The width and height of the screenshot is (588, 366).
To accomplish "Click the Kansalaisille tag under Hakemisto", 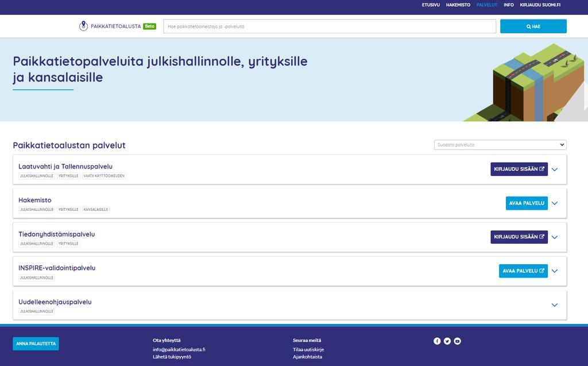I will 96,210.
